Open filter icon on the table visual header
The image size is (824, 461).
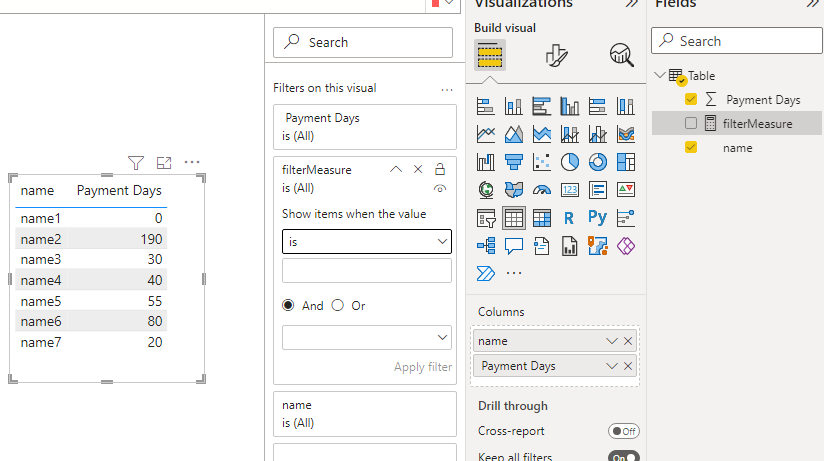coord(136,163)
